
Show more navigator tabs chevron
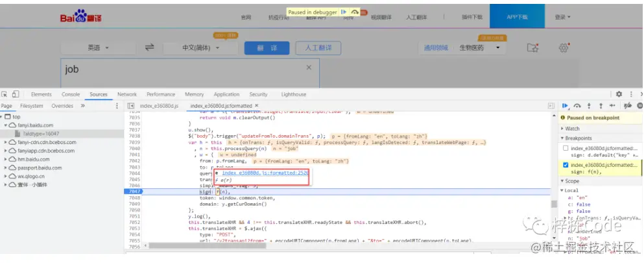(x=82, y=106)
